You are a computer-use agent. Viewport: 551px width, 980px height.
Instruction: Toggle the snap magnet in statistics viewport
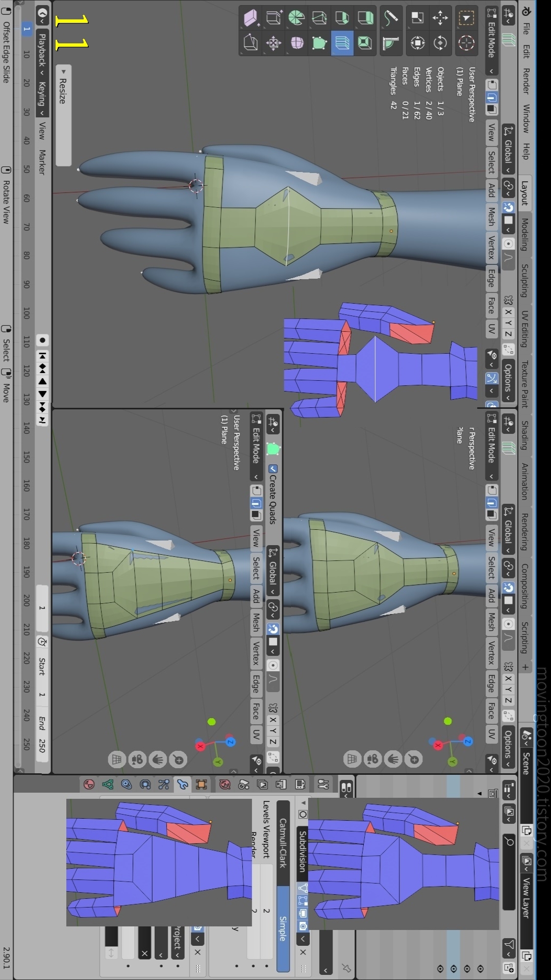[x=508, y=207]
